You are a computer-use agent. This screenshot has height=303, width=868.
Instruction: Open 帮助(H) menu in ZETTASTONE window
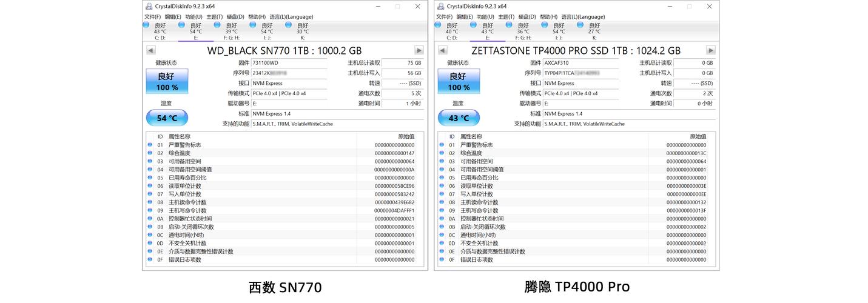(548, 16)
